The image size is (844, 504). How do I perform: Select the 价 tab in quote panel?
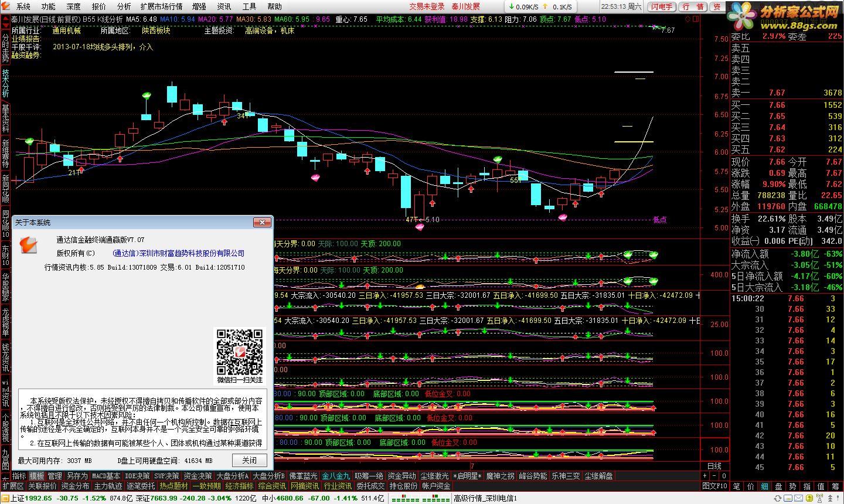click(751, 486)
